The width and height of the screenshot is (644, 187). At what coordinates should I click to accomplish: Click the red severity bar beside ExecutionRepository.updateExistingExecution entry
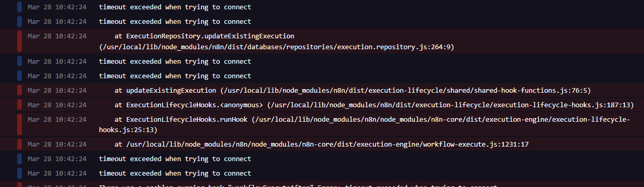pyautogui.click(x=19, y=41)
